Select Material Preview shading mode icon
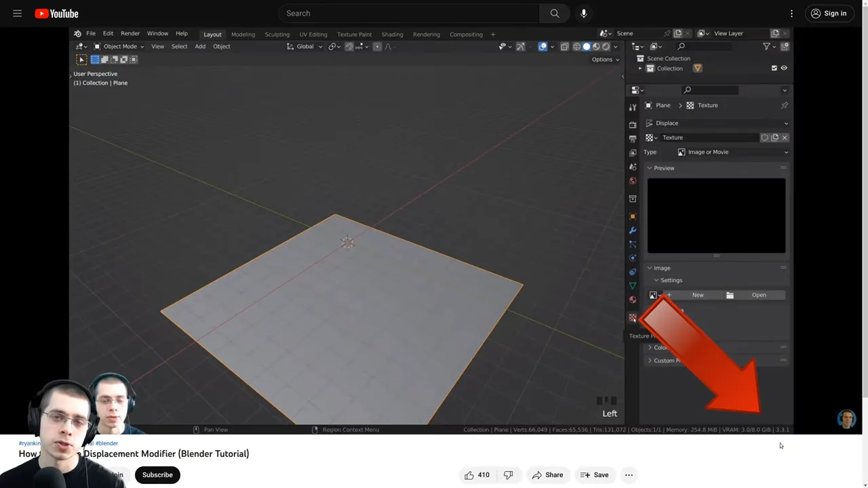 pos(595,46)
